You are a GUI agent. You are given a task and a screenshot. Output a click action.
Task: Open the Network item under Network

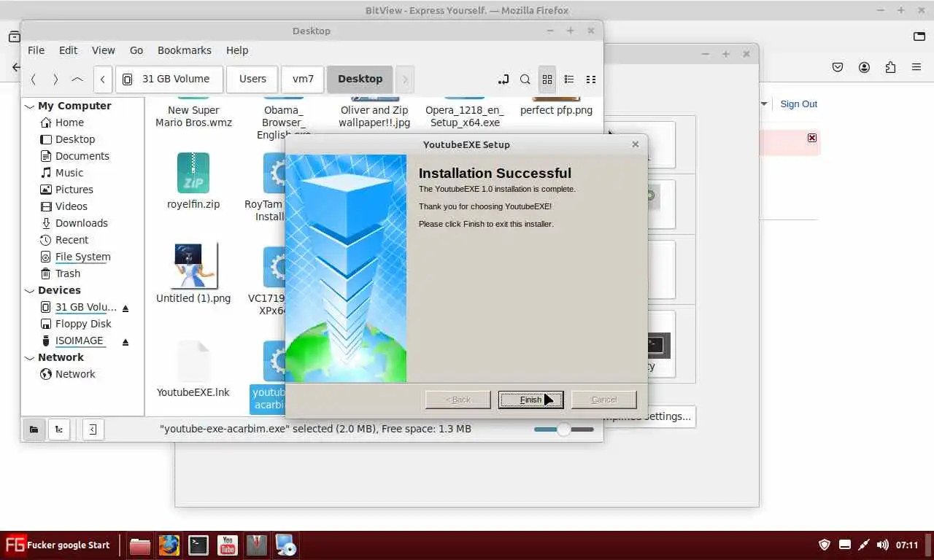[x=75, y=374]
